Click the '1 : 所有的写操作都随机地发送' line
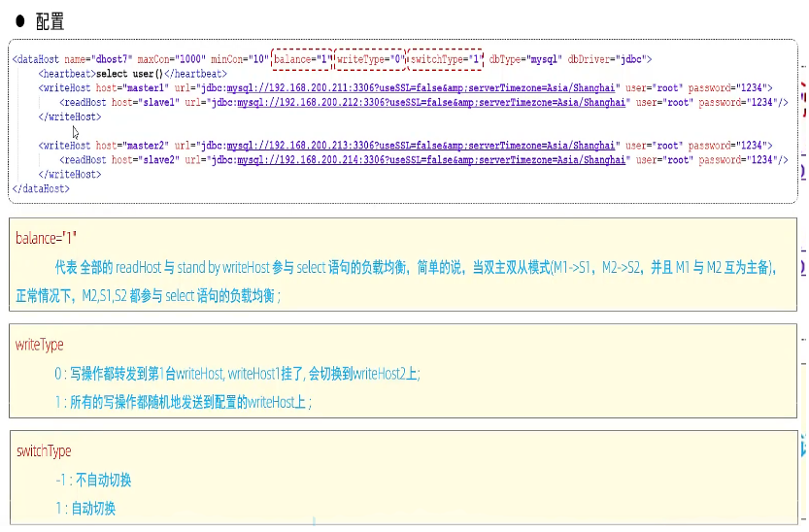809x532 pixels. coord(184,402)
